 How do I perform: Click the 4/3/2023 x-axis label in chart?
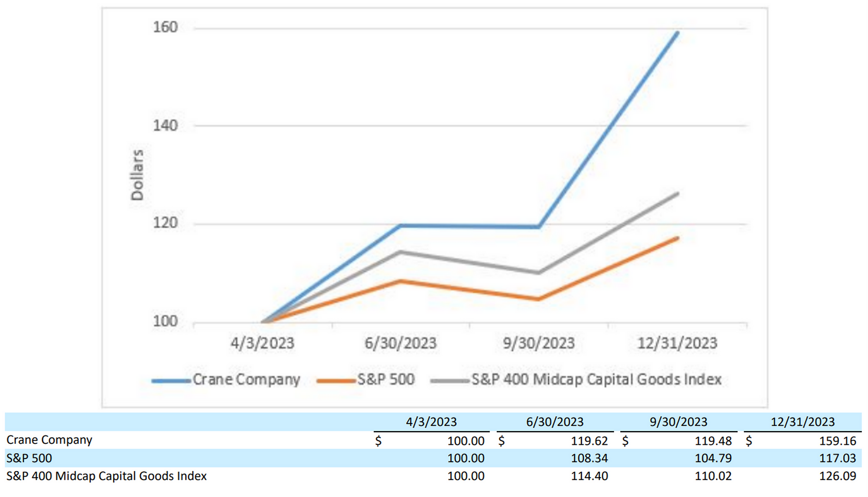[263, 343]
